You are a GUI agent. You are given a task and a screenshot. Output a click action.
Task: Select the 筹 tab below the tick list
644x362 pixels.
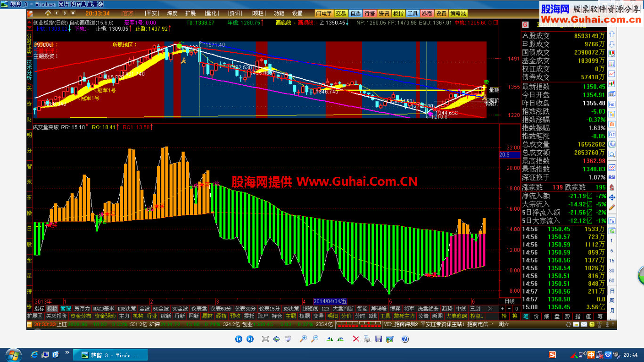[600, 316]
